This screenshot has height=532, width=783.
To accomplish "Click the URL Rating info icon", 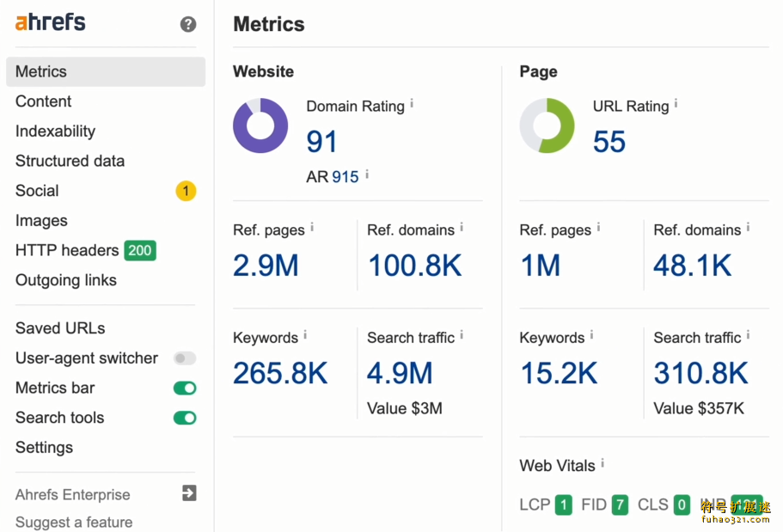I will pyautogui.click(x=676, y=103).
